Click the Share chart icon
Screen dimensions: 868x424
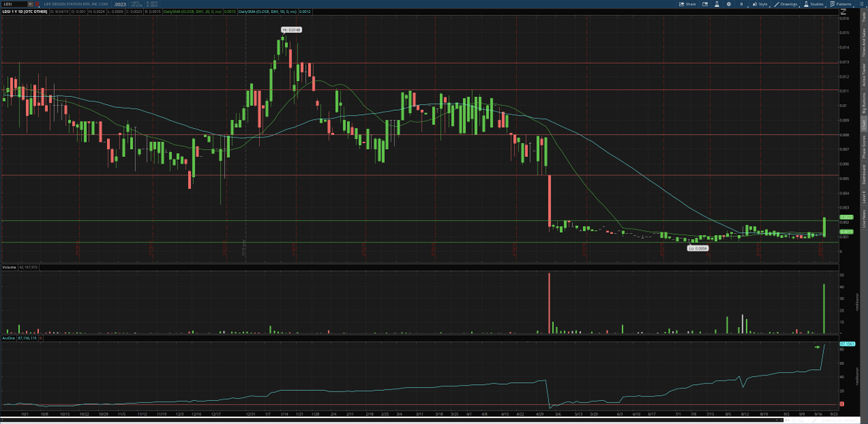coord(688,4)
